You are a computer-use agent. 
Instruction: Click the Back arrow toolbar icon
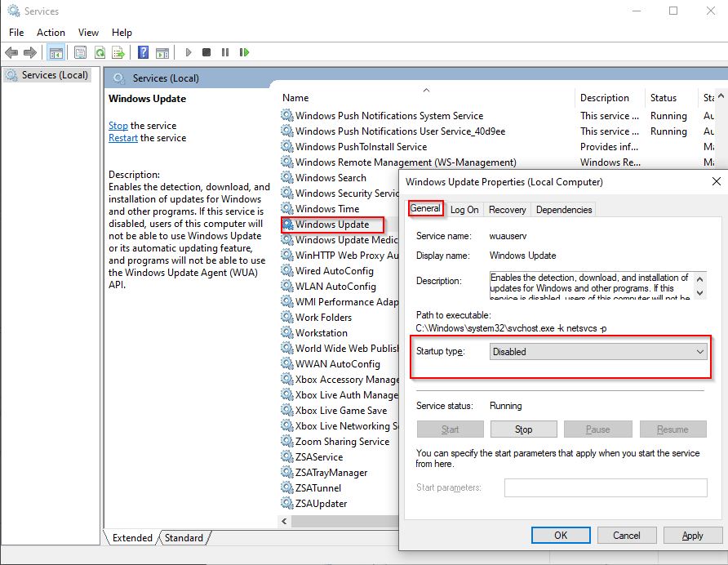[11, 52]
